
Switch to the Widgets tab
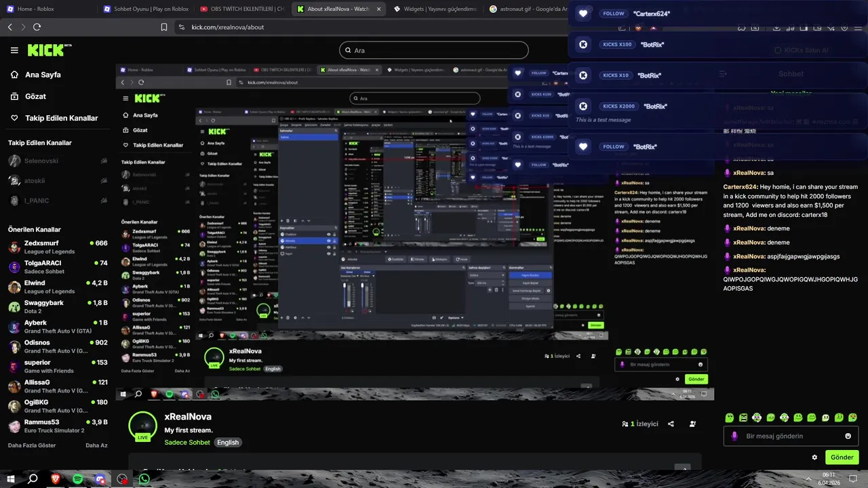436,9
